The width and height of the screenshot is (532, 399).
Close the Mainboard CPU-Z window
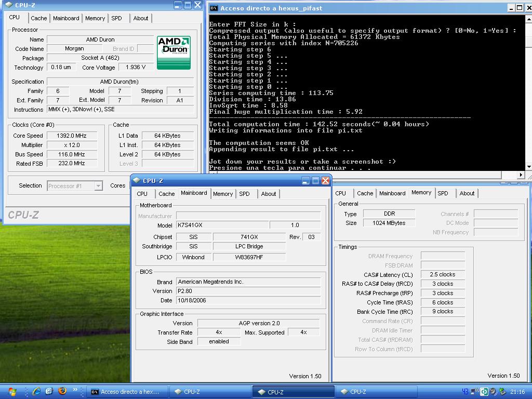[x=325, y=180]
